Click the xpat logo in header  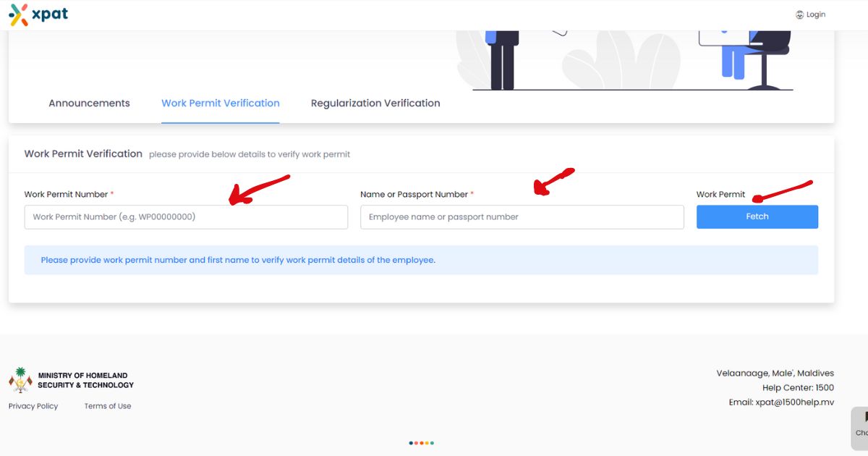(38, 14)
